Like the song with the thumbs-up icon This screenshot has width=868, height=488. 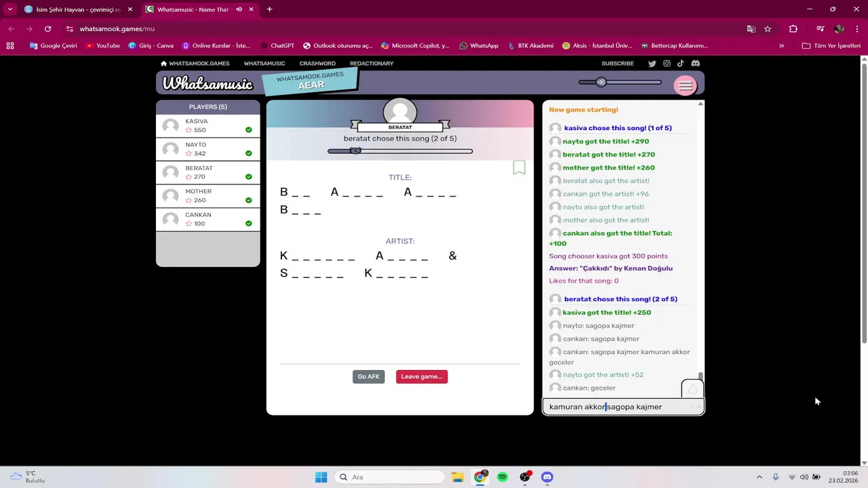(692, 389)
